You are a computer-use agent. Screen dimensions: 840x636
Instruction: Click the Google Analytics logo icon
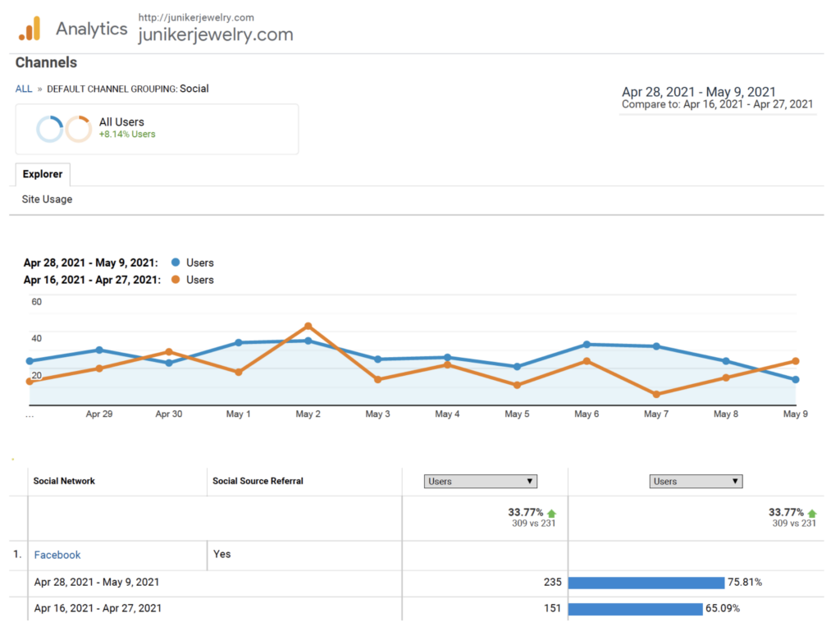[30, 29]
